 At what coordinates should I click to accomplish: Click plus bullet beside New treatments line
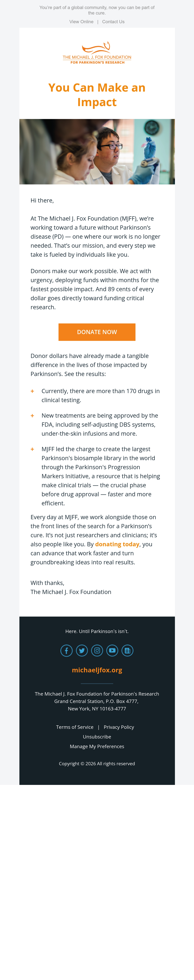tap(32, 416)
